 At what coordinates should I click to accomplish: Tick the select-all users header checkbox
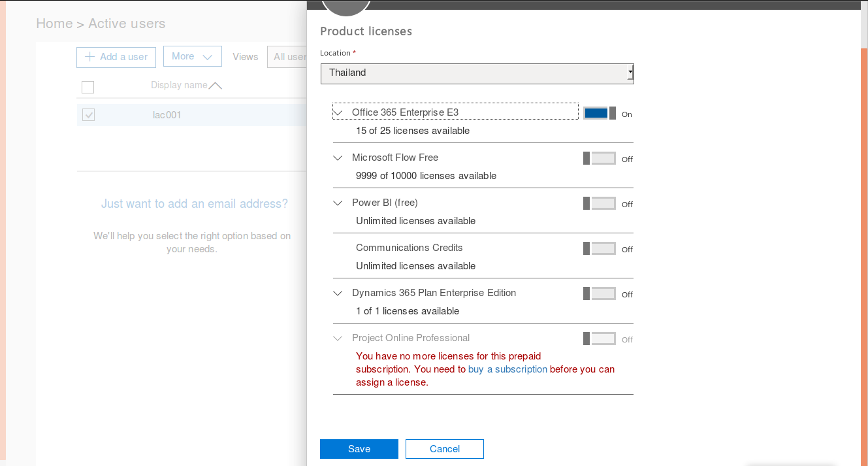tap(88, 87)
